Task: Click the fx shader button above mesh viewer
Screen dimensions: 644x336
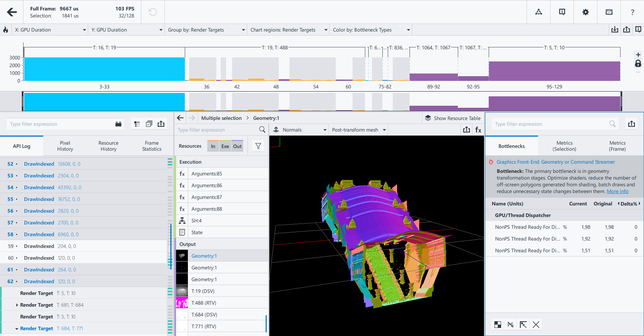Action: click(x=478, y=130)
